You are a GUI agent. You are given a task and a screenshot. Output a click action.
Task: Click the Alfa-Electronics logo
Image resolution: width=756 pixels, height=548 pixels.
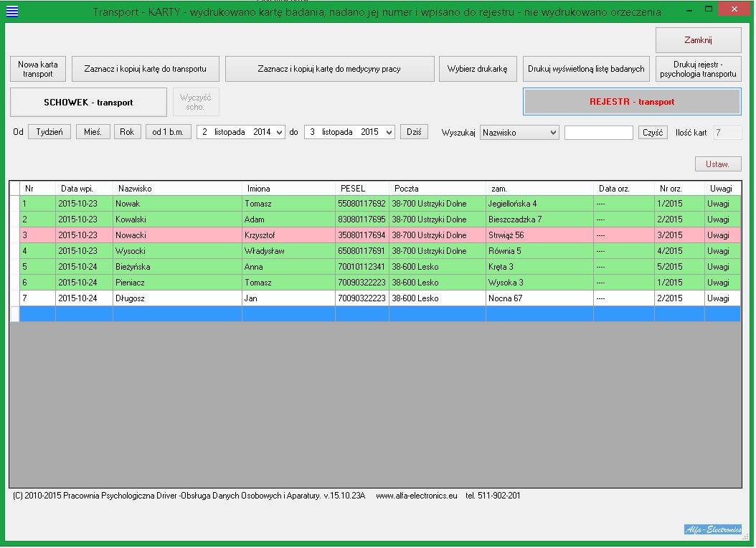tap(713, 529)
